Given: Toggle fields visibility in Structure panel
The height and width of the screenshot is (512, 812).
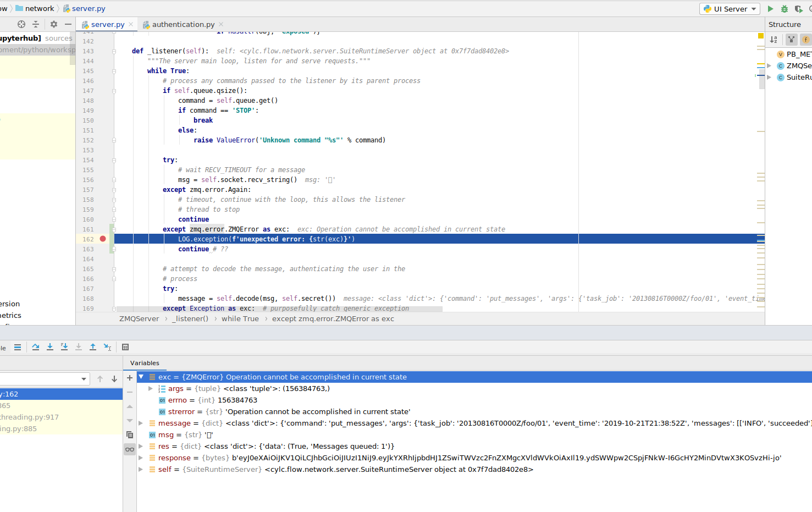Looking at the screenshot, I should click(806, 40).
